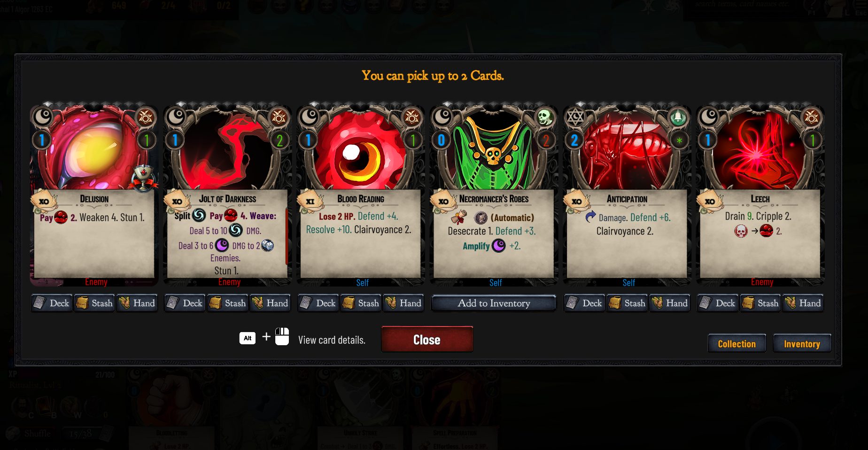Viewport: 868px width, 450px height.
Task: Click the blue cost orb on Necromancer's Robes
Action: pos(442,140)
